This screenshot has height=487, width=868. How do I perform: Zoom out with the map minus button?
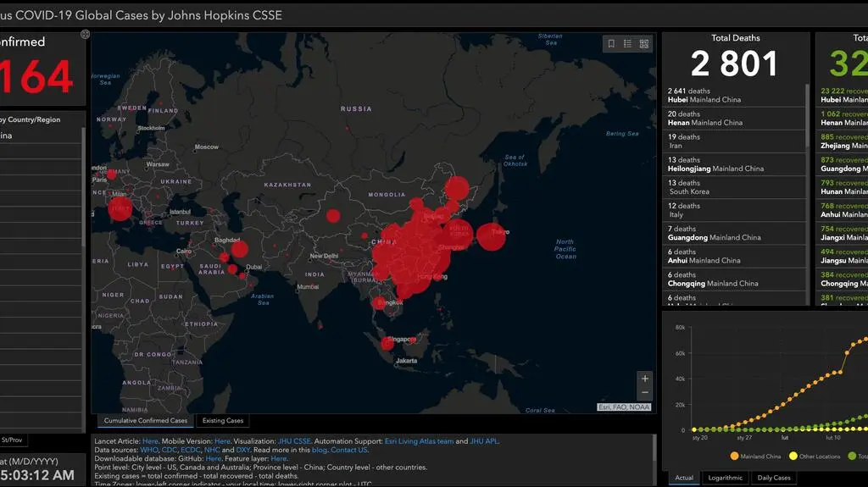tap(645, 392)
